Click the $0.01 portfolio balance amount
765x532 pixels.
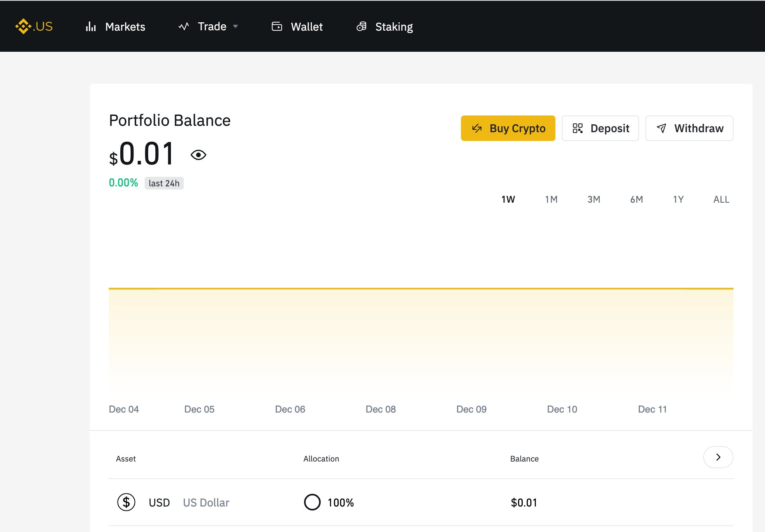coord(141,154)
